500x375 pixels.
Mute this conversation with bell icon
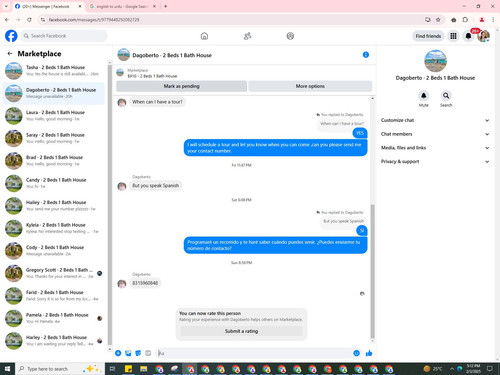click(x=423, y=96)
